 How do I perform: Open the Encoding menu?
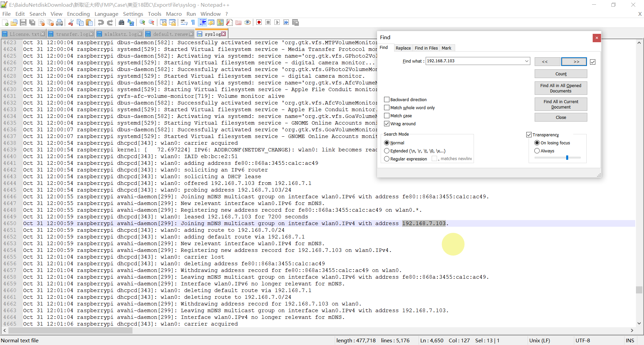[x=78, y=14]
